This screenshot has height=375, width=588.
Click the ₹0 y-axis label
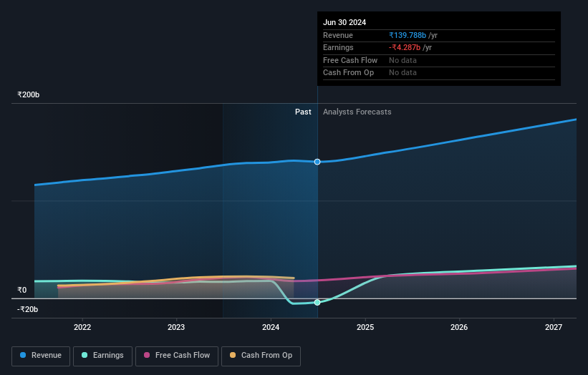coord(21,290)
